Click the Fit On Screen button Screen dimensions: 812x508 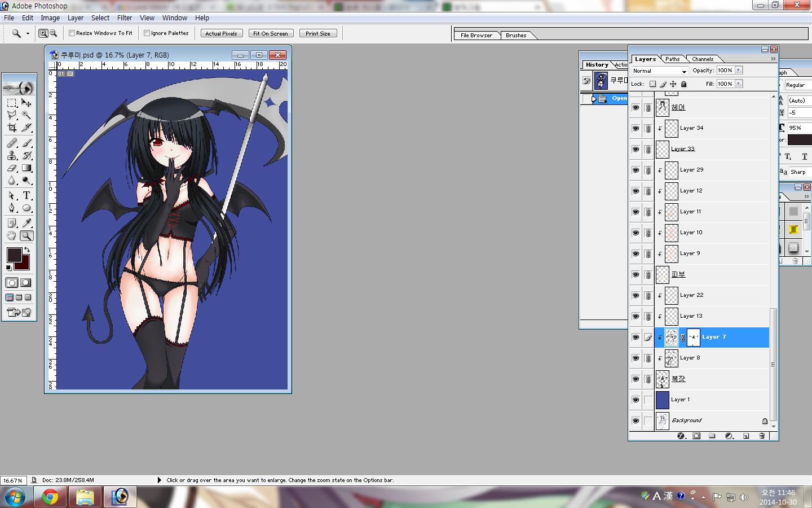click(271, 33)
